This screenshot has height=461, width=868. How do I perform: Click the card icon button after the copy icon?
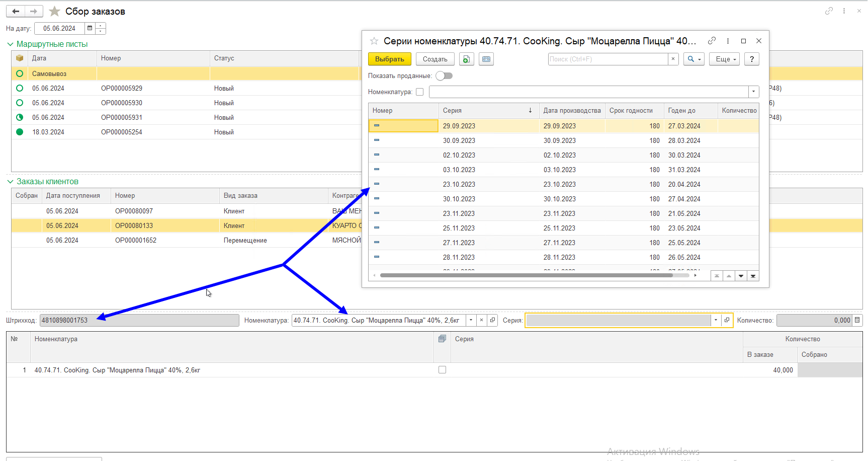pyautogui.click(x=486, y=59)
